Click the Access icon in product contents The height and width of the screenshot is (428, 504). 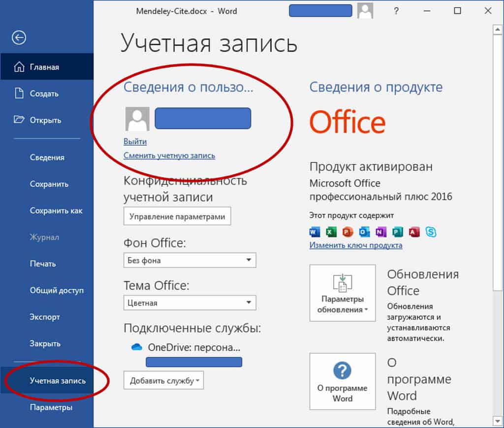414,232
